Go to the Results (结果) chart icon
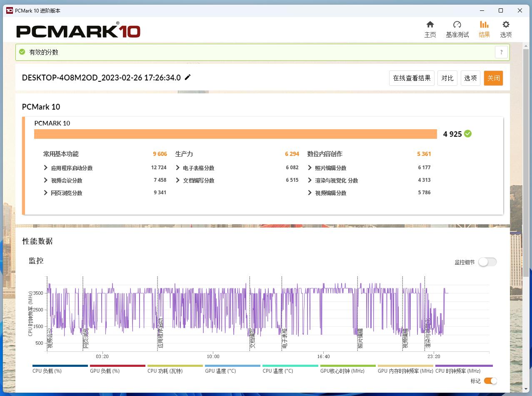This screenshot has height=396, width=532. 484,25
